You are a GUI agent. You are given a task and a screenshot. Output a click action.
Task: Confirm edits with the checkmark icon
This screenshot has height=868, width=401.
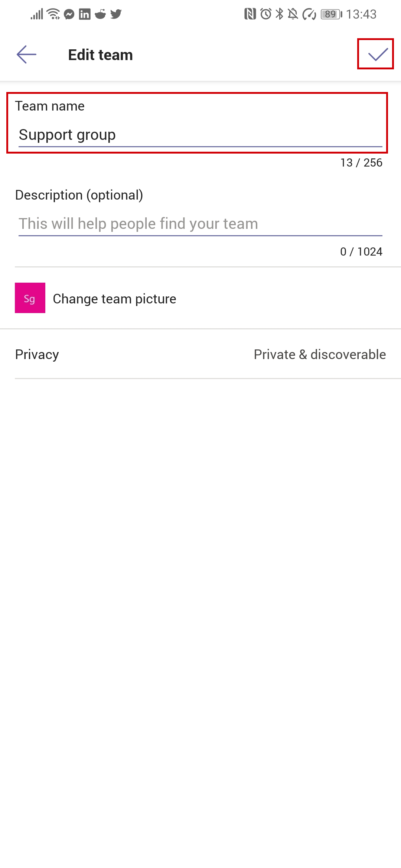click(378, 55)
